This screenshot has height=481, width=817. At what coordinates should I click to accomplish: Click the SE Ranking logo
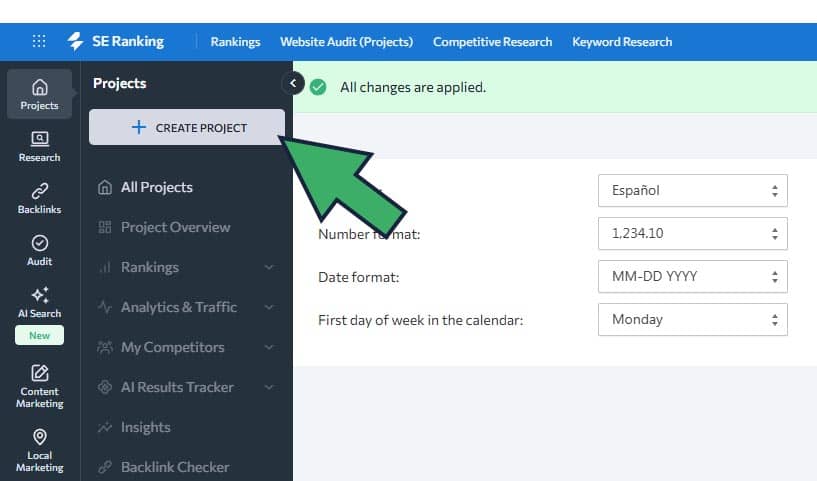tap(116, 42)
